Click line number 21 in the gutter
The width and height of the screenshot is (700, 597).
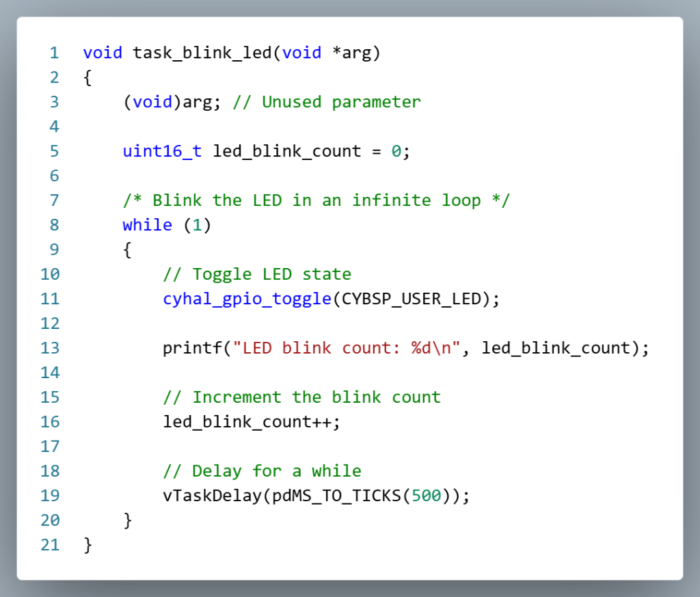[x=50, y=545]
